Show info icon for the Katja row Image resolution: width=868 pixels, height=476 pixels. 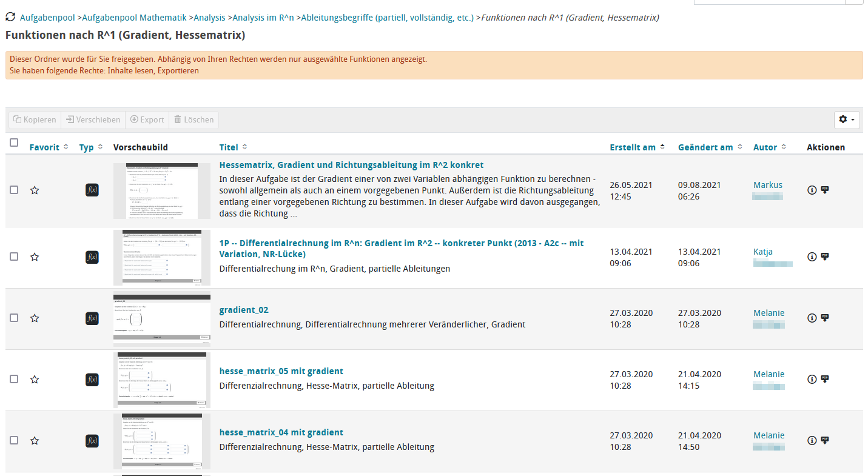click(x=812, y=257)
